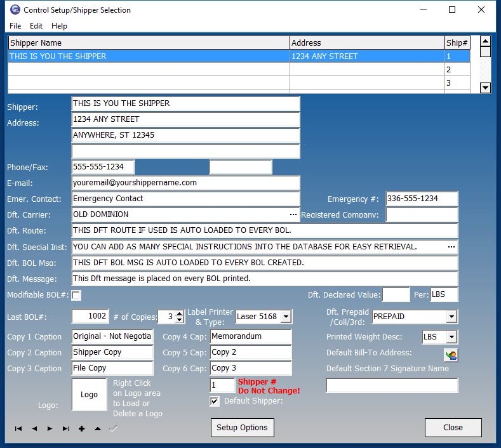
Task: Click Default Section 7 Signature Name field
Action: click(x=392, y=385)
